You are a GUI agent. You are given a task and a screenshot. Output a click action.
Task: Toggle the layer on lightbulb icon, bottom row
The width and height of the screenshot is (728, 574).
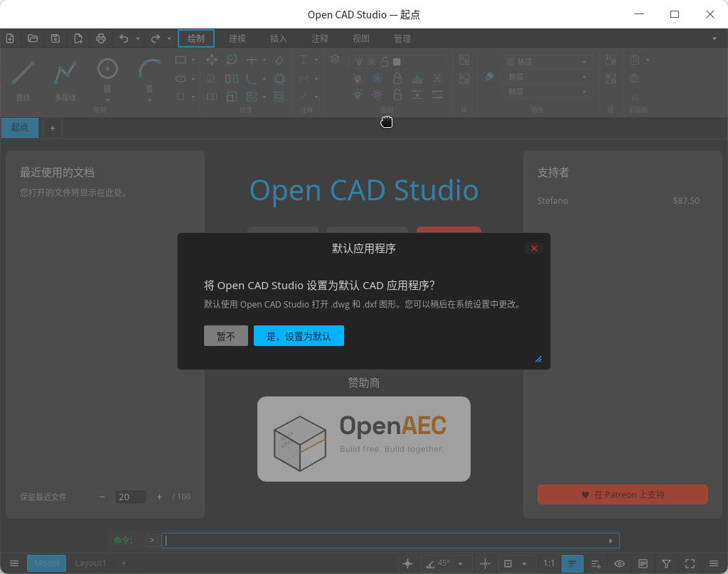[x=358, y=95]
